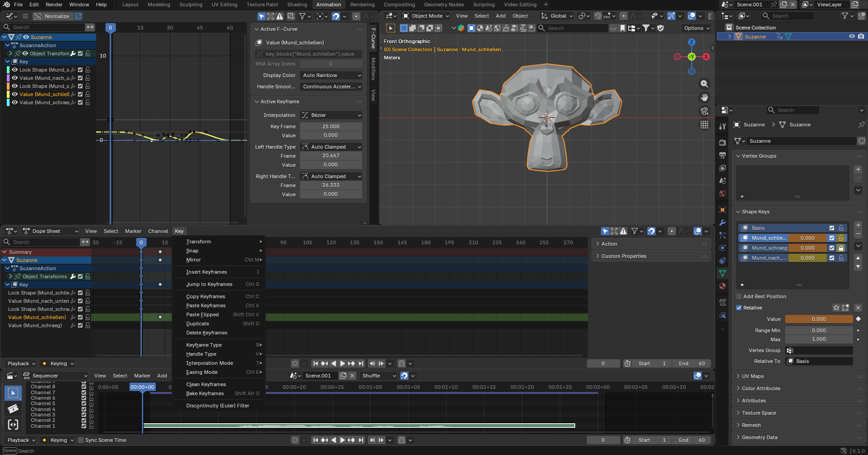Enable the Add Rest Position checkbox
The height and width of the screenshot is (455, 868).
[739, 296]
